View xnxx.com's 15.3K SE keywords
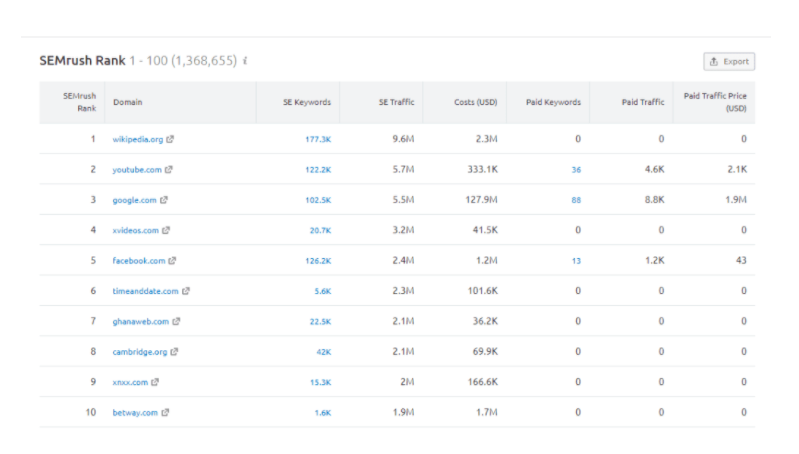 pyautogui.click(x=321, y=382)
